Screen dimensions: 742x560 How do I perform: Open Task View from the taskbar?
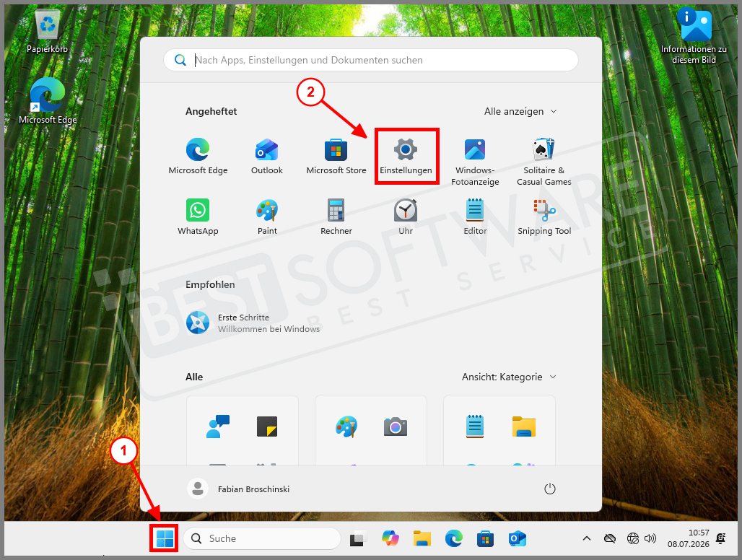(x=358, y=539)
